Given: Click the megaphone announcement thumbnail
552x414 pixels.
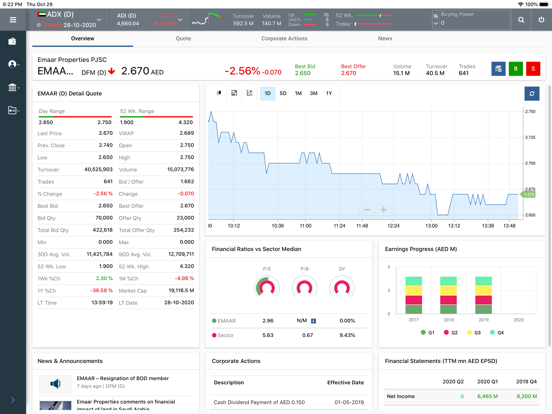Looking at the screenshot, I should 55,384.
